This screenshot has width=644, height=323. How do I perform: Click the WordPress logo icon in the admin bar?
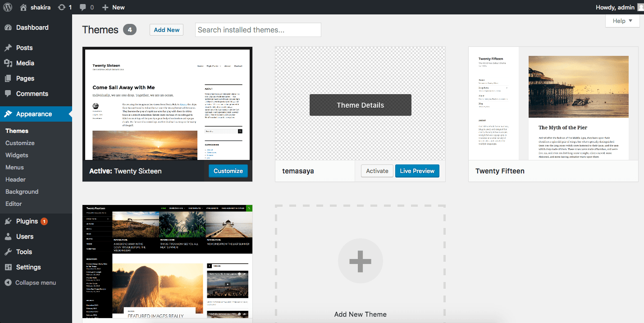point(8,7)
